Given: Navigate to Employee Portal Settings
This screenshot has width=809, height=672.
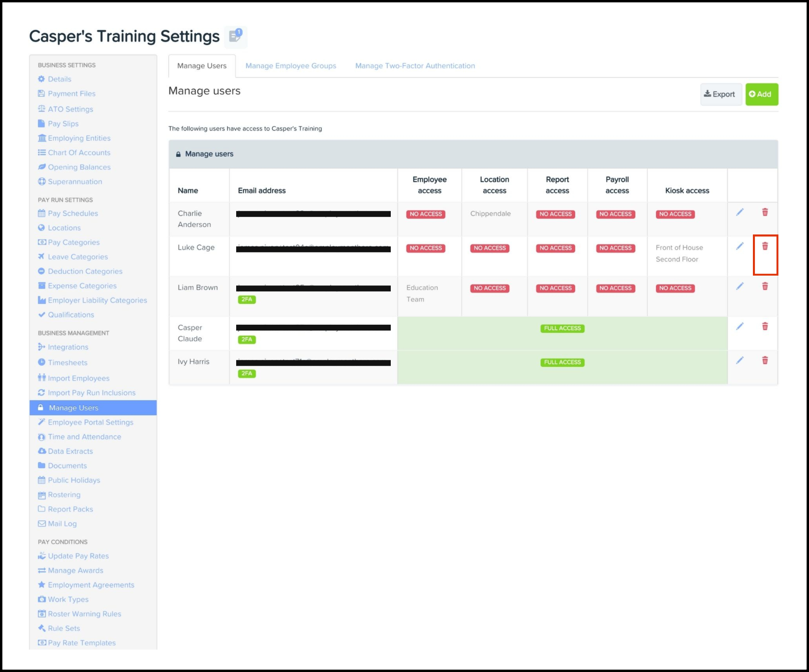Looking at the screenshot, I should tap(90, 422).
